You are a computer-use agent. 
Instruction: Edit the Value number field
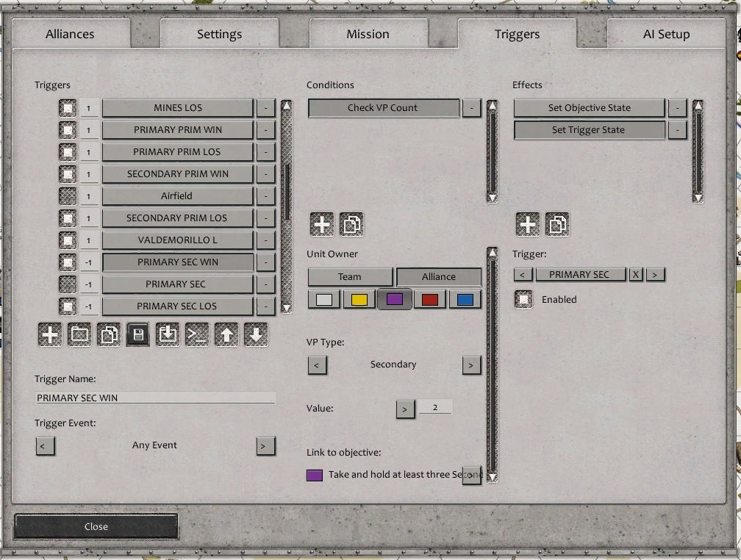click(435, 407)
